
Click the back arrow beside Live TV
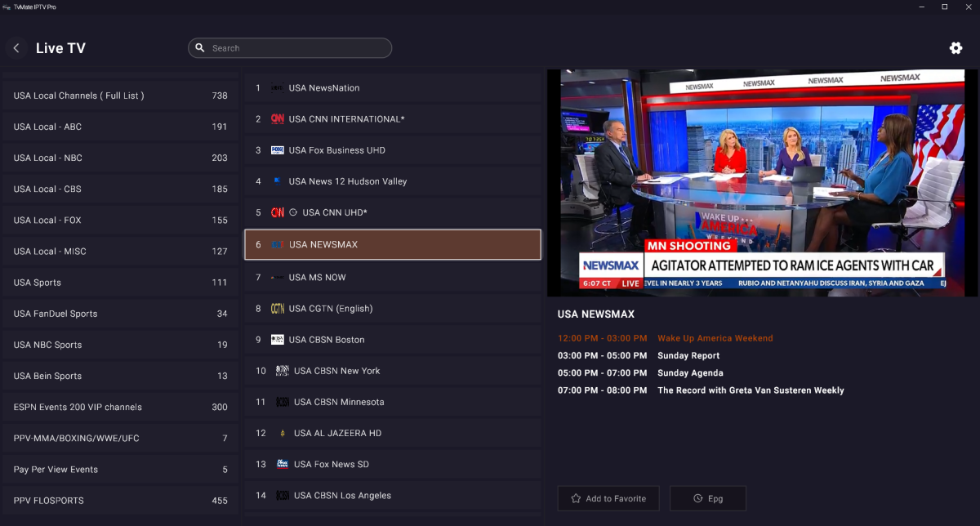[x=16, y=48]
